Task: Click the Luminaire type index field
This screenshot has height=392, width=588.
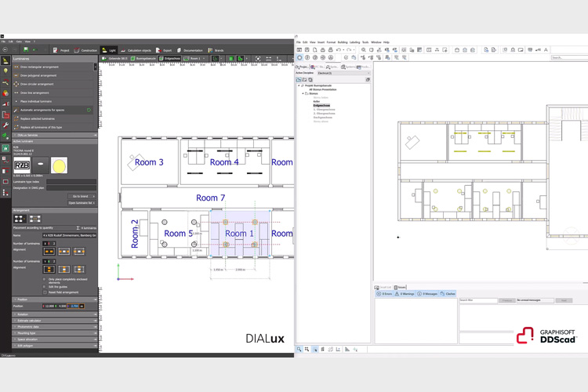Action: click(71, 182)
